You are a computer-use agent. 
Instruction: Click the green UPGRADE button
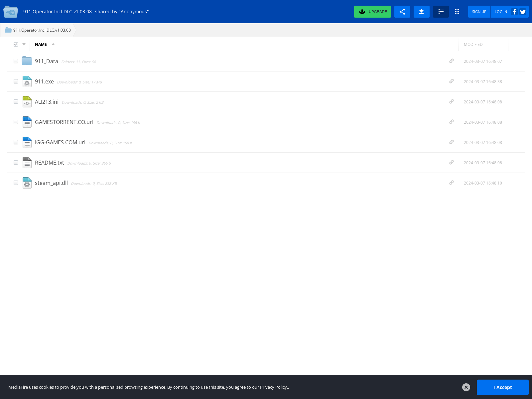pyautogui.click(x=372, y=12)
